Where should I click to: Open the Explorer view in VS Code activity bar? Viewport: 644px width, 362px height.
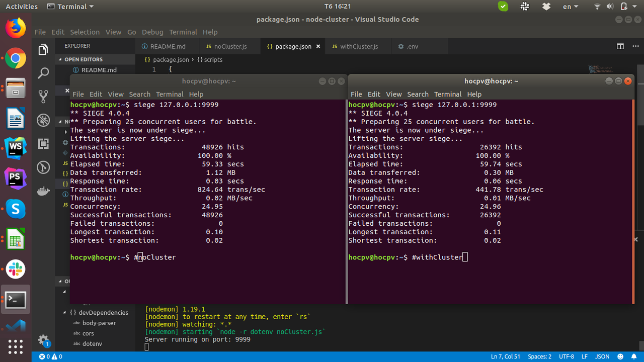tap(43, 49)
